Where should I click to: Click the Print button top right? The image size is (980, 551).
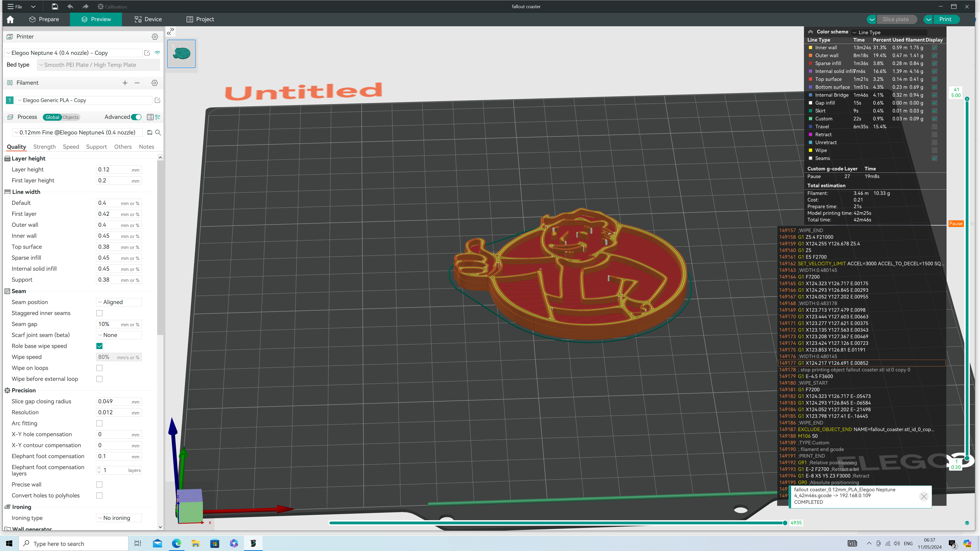tap(946, 19)
